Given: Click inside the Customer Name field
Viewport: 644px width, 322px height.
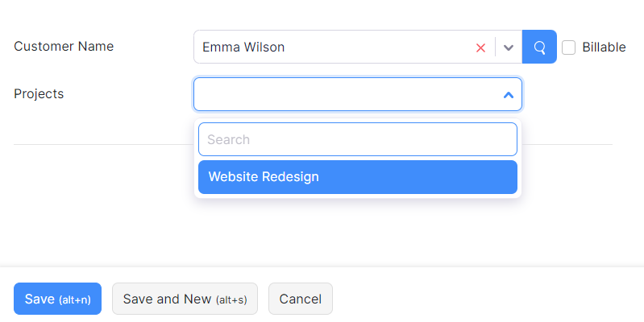Looking at the screenshot, I should pos(363,47).
